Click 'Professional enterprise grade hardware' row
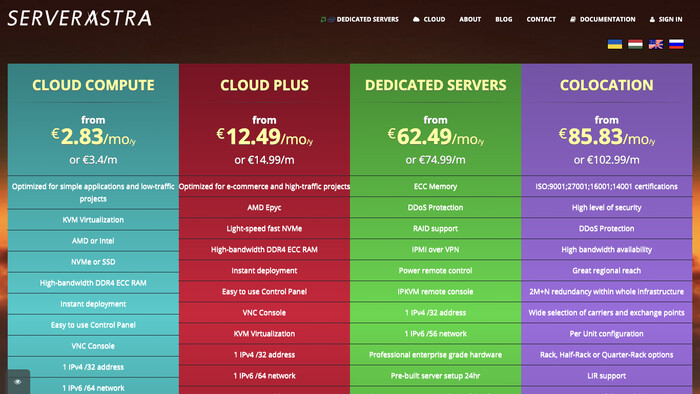The height and width of the screenshot is (394, 700). tap(435, 354)
